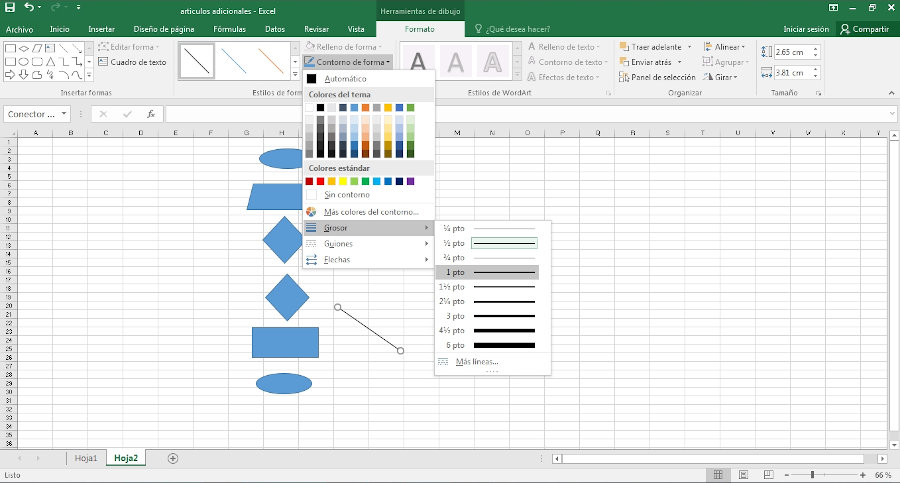
Task: Select the ½ pto line weight
Action: [x=488, y=244]
